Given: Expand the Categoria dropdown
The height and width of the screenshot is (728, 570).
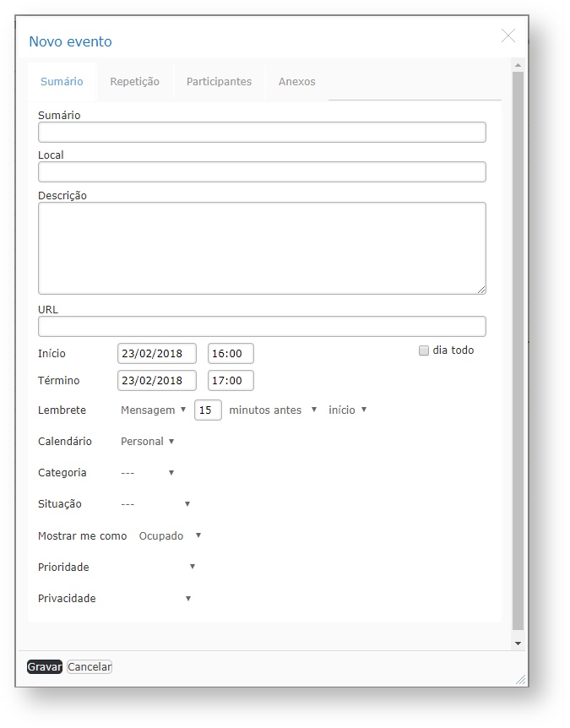Looking at the screenshot, I should (x=148, y=473).
